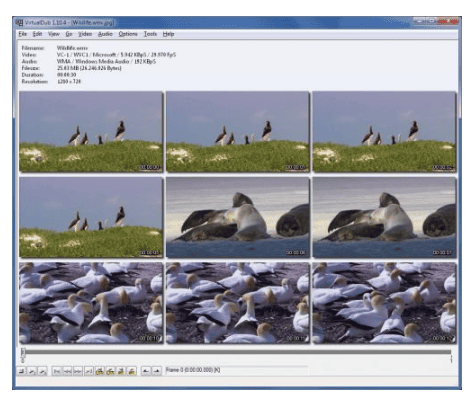Screen dimensions: 476x407
Task: Open the File menu
Action: click(22, 34)
